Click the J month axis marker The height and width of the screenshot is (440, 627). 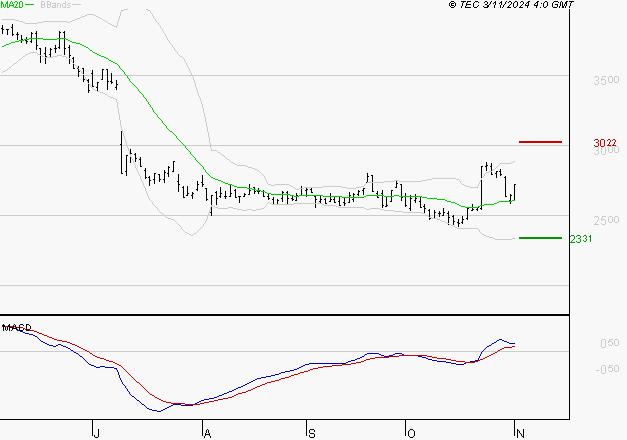click(96, 433)
